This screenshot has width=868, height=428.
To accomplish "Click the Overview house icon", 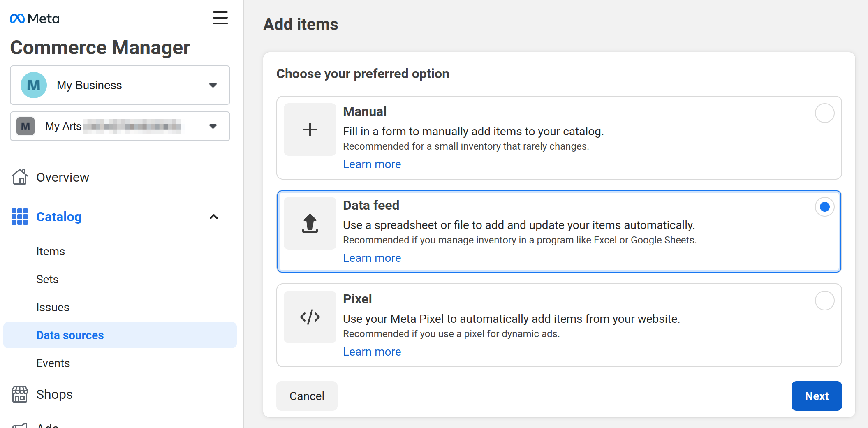I will tap(19, 177).
